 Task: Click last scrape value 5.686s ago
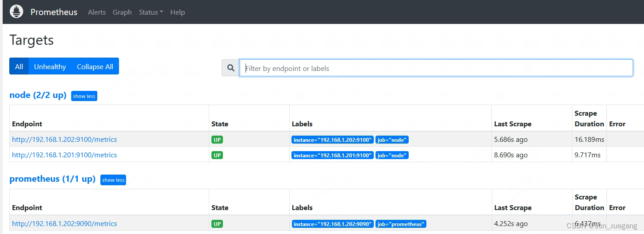511,140
